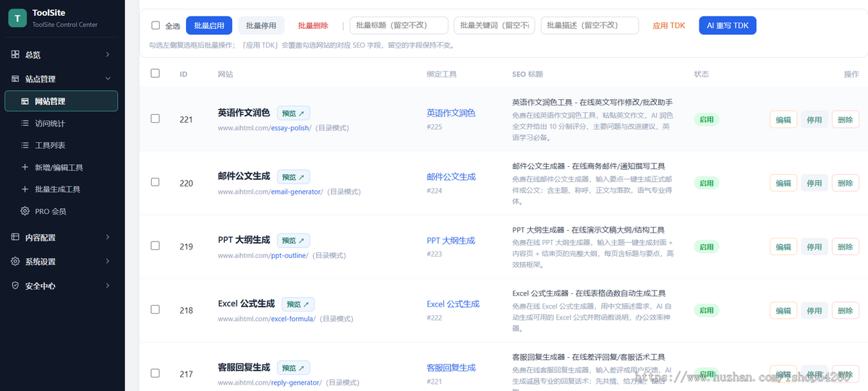This screenshot has height=391, width=868.
Task: Tick the table header select-all checkbox
Action: coord(155,73)
